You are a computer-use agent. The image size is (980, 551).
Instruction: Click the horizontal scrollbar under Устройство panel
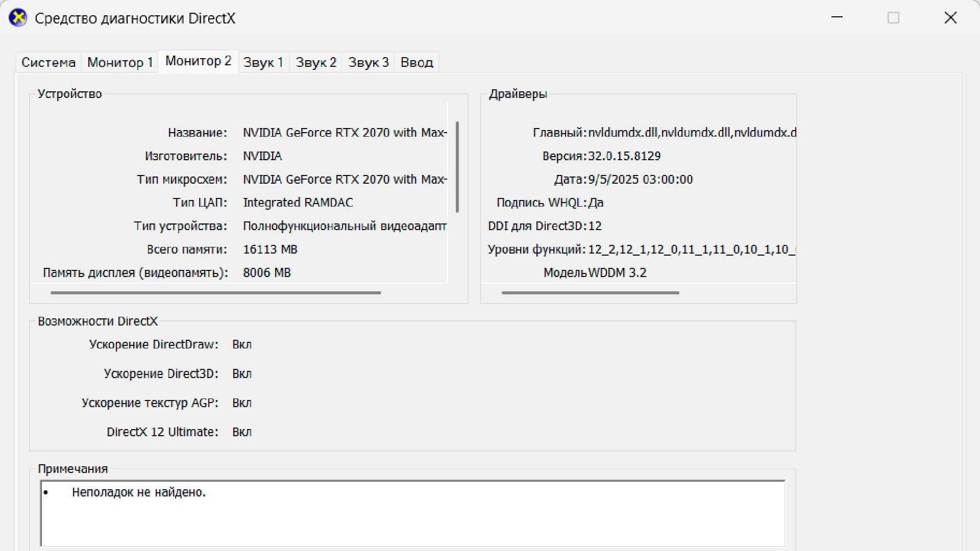[x=215, y=293]
